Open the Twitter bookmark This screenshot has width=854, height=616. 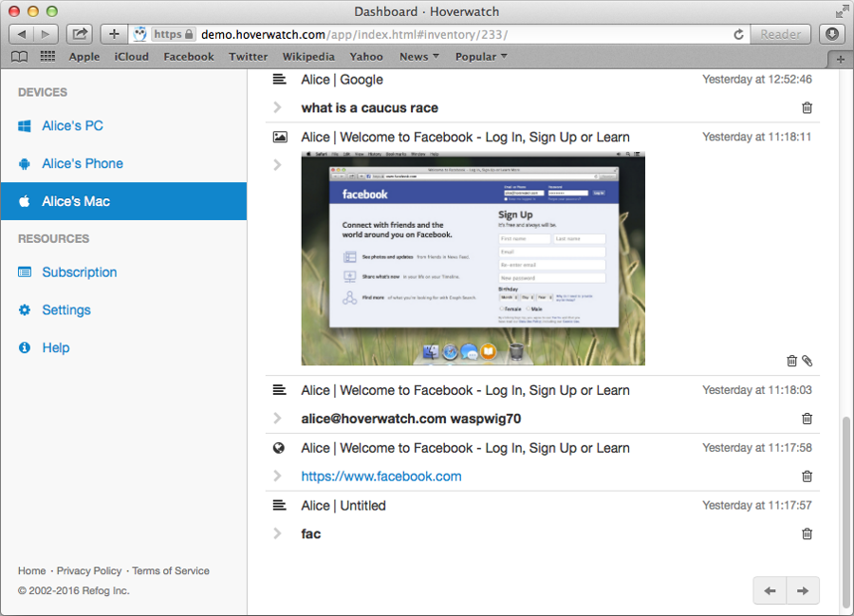point(248,57)
